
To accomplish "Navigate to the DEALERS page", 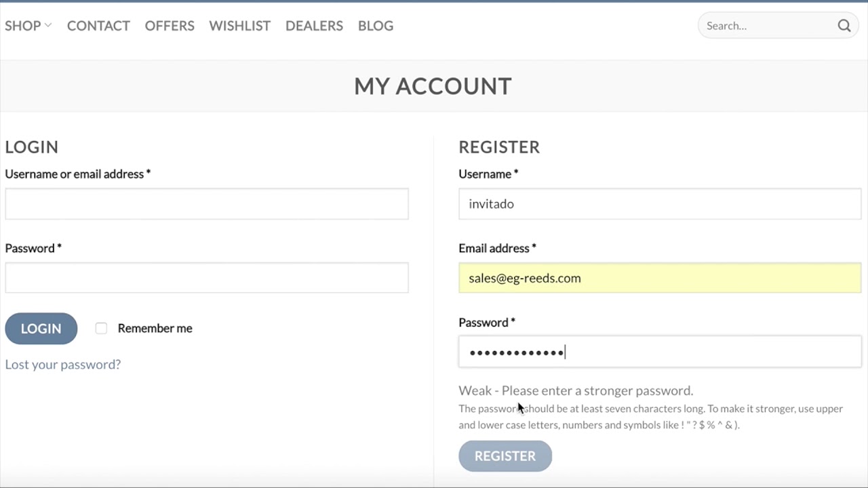I will pos(314,26).
